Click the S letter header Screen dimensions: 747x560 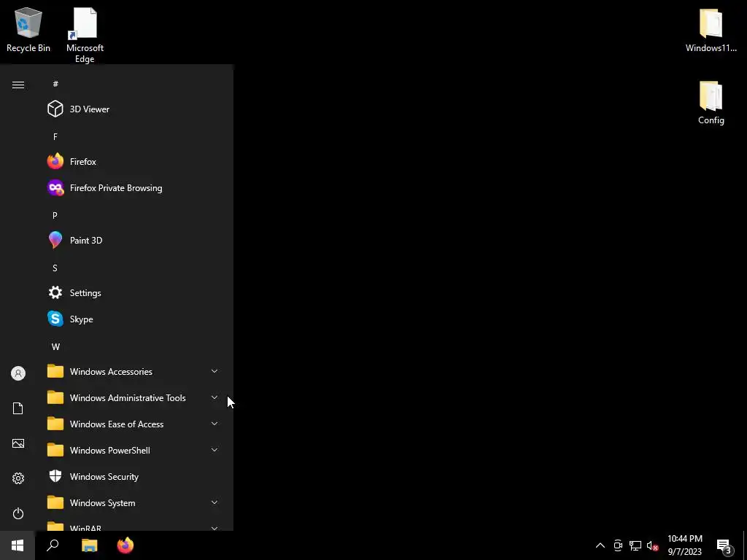55,268
